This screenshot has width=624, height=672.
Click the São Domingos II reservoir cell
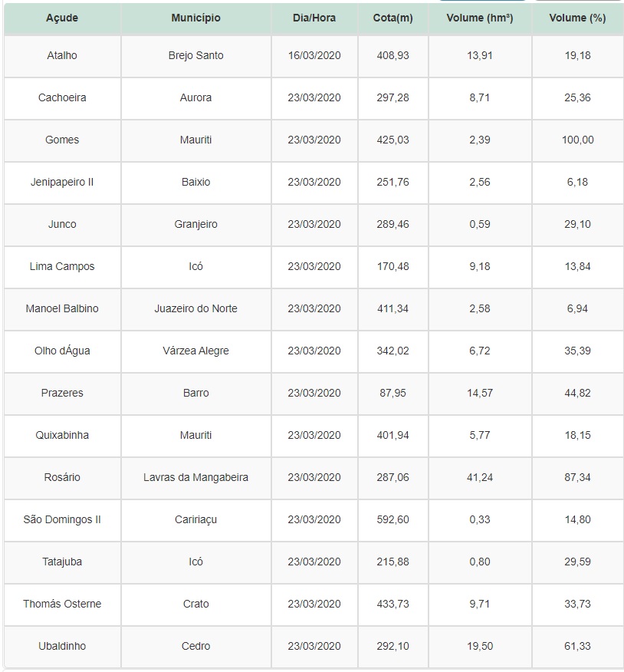tap(62, 520)
